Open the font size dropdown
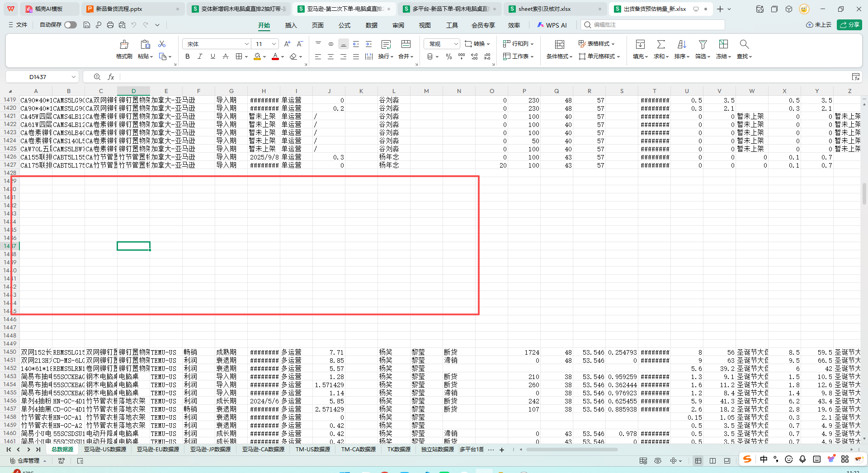Image resolution: width=868 pixels, height=473 pixels. tap(274, 44)
